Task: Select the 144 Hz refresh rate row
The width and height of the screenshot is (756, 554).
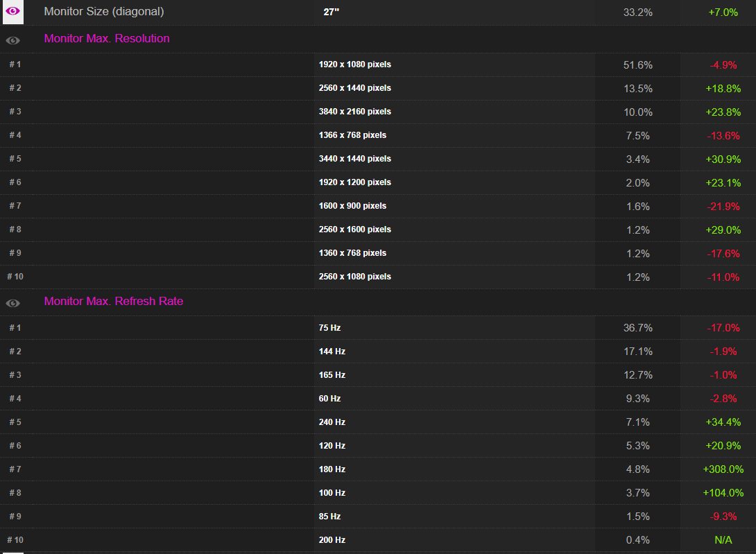Action: pyautogui.click(x=378, y=352)
